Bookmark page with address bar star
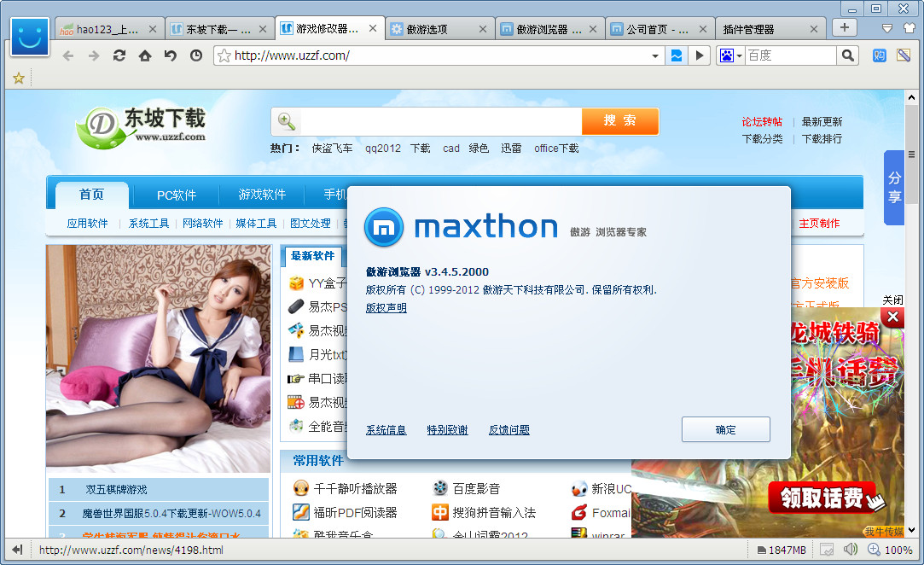Viewport: 924px width, 565px height. 224,55
